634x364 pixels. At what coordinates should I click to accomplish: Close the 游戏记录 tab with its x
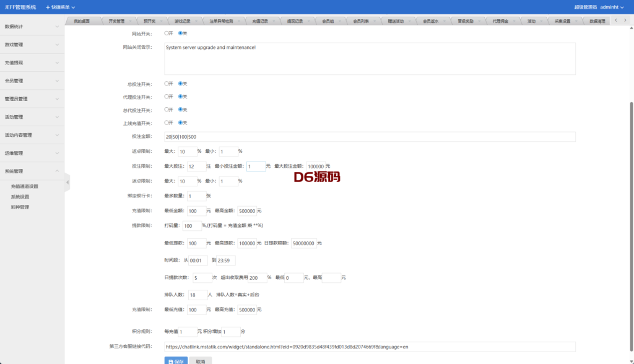click(198, 21)
